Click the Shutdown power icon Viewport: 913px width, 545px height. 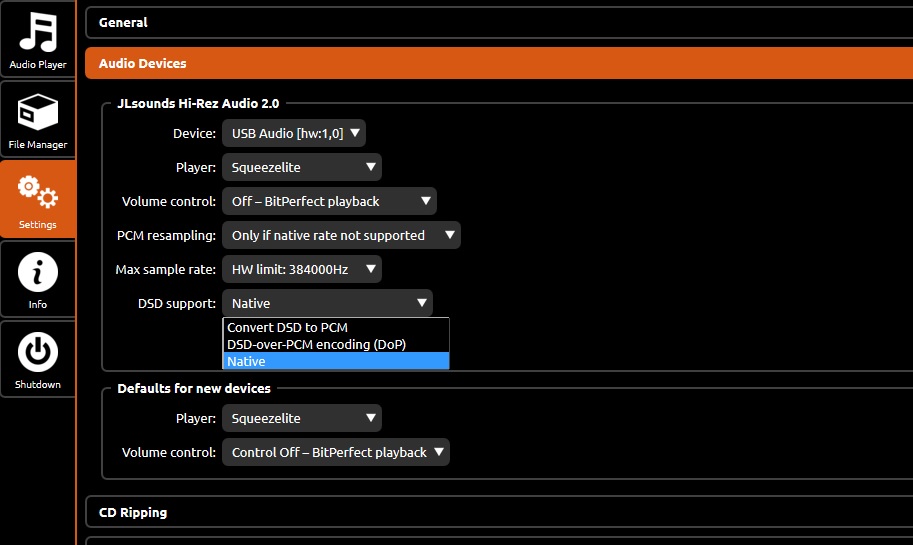38,352
